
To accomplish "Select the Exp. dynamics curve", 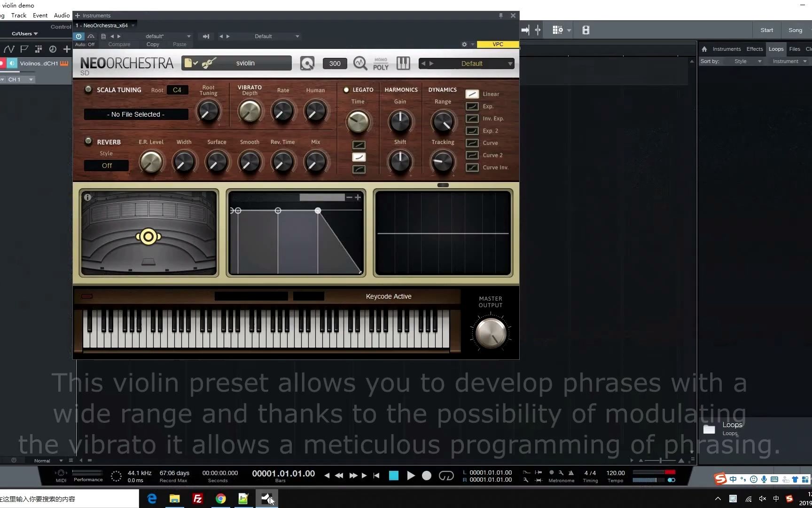I will point(472,106).
